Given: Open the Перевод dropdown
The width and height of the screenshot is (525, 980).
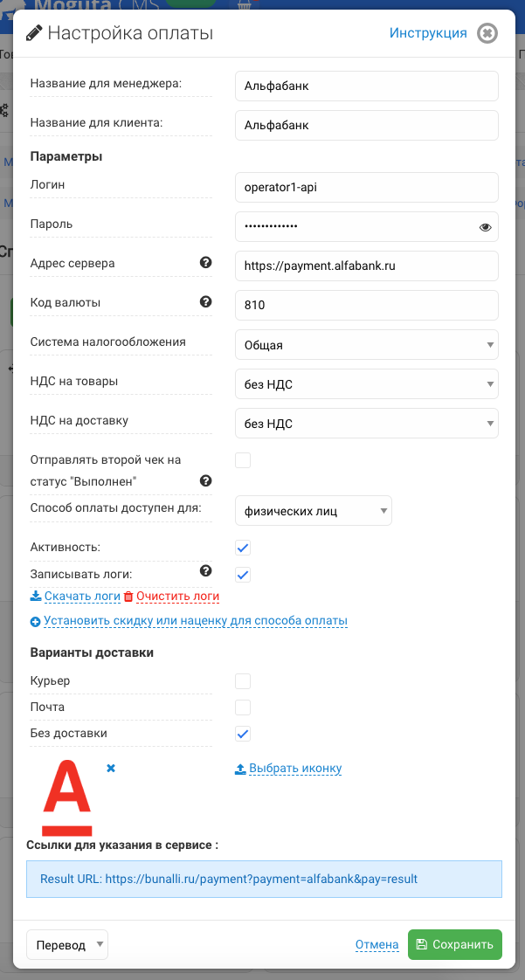Looking at the screenshot, I should (x=67, y=945).
